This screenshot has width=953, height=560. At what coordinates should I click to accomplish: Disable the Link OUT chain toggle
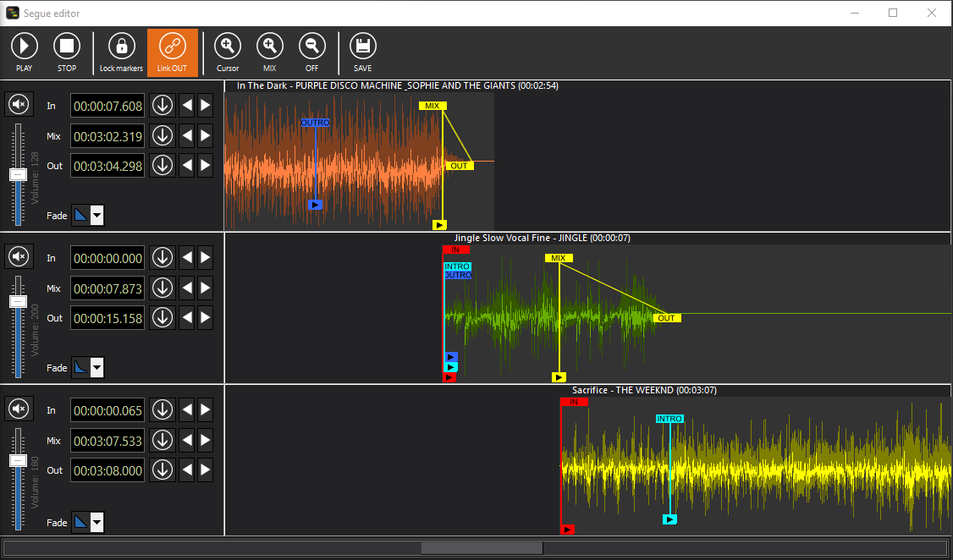[173, 47]
